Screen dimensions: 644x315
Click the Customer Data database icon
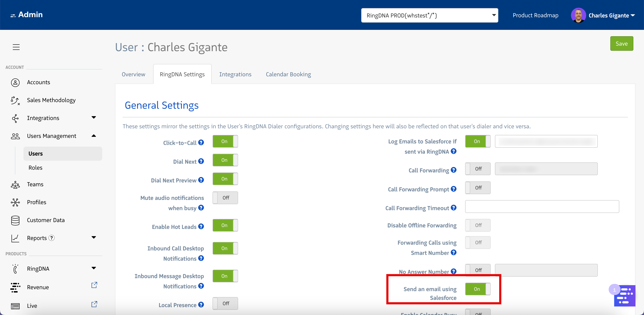coord(15,220)
